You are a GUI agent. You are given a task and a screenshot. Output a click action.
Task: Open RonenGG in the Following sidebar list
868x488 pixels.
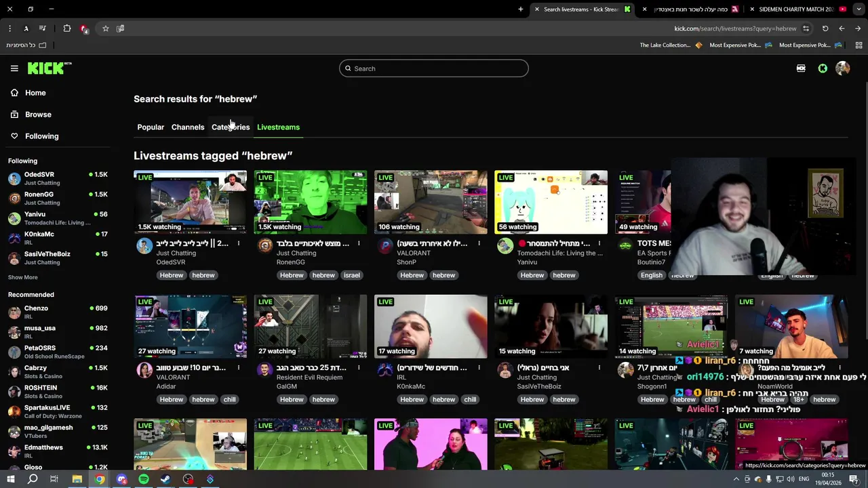(x=58, y=198)
